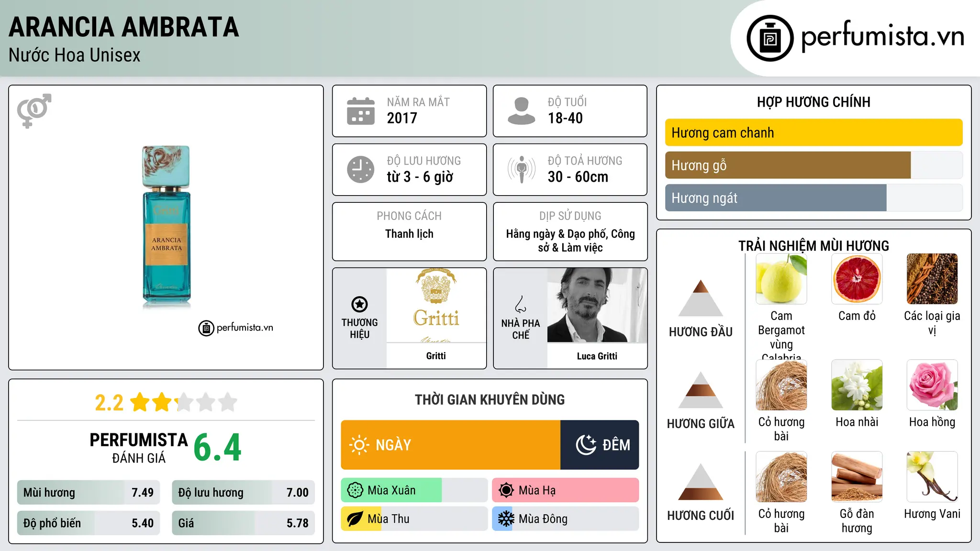Click the Gritti brand name caption

(x=436, y=356)
